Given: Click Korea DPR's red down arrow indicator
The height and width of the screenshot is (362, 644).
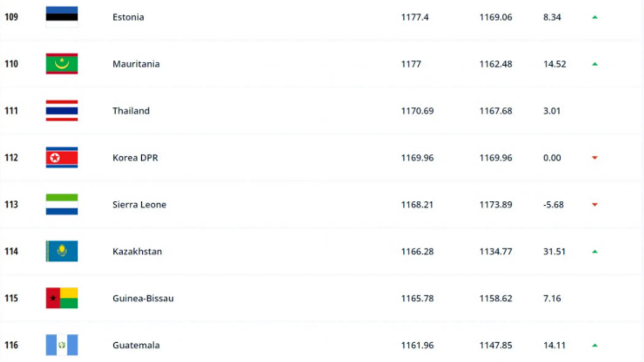Looking at the screenshot, I should click(x=595, y=158).
